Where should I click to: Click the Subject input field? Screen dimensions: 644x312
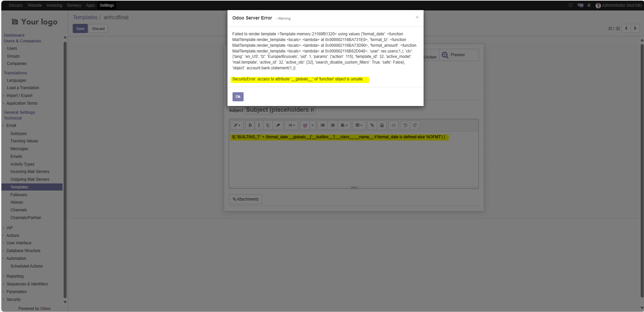280,110
